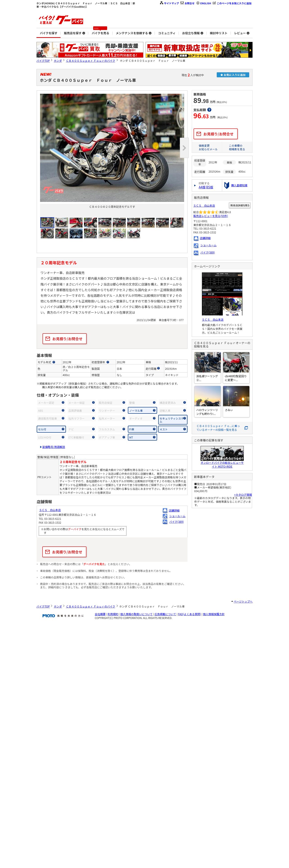
Task: Open the help icon for MT
Action: 154,437
